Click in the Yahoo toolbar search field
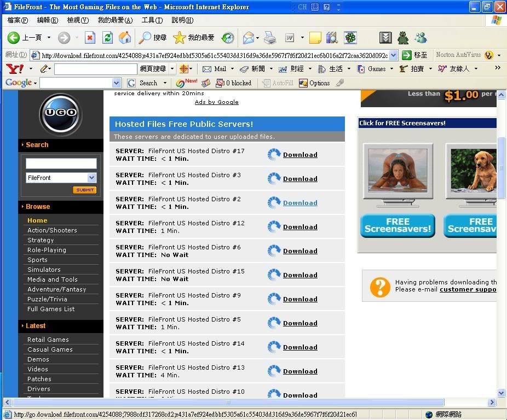Screen dimensions: 507x420 [x=95, y=69]
